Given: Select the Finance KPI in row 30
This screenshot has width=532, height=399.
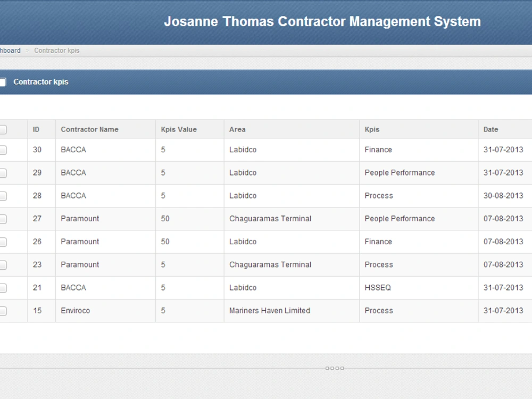Looking at the screenshot, I should (378, 149).
